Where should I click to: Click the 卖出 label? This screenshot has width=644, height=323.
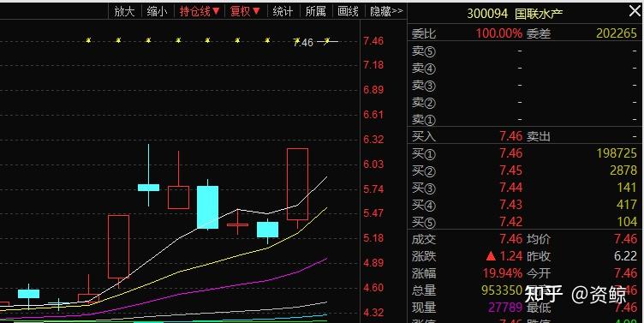point(539,136)
